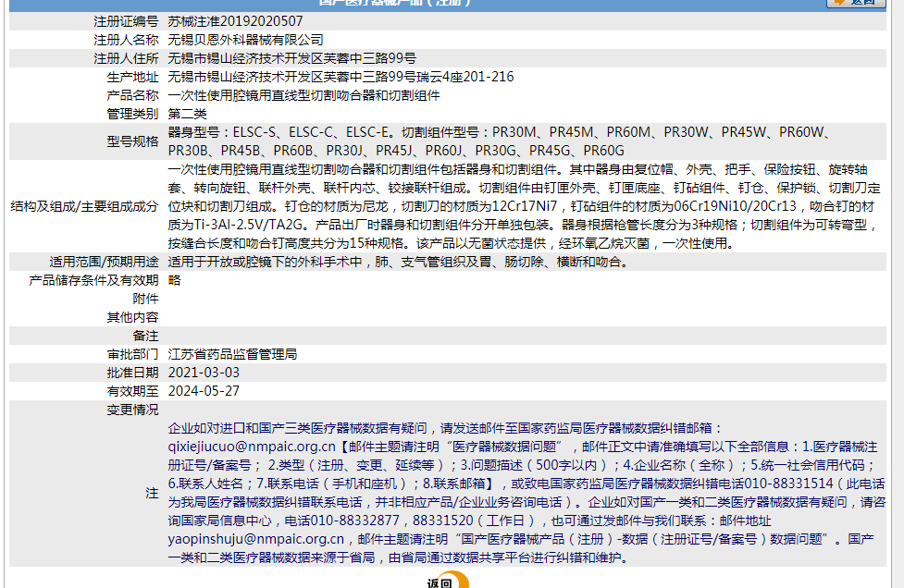Click the 返回 button in the blue header bar
The width and height of the screenshot is (904, 588).
click(856, 3)
